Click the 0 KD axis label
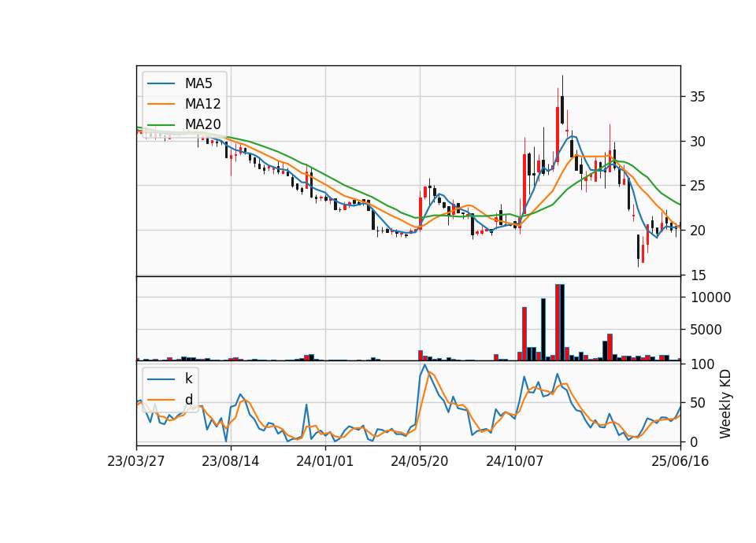The width and height of the screenshot is (756, 543). [695, 441]
